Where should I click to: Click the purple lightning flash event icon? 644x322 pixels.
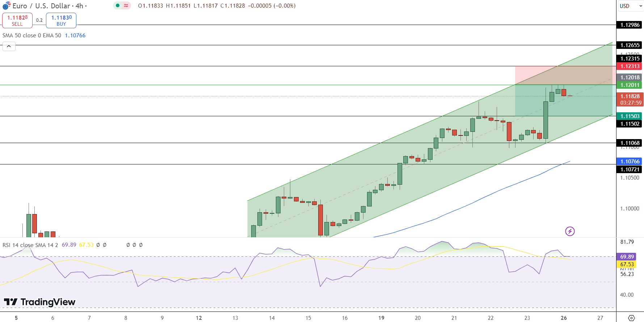click(570, 231)
